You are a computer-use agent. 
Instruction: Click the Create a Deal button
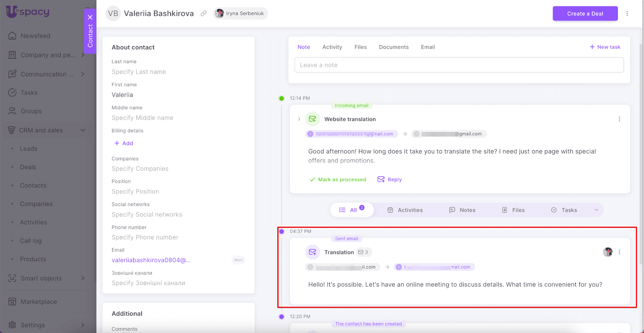click(x=585, y=14)
